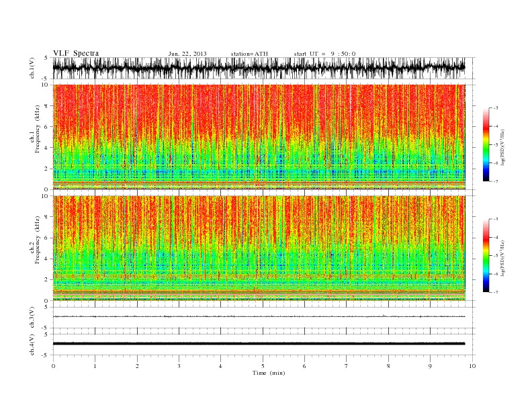The width and height of the screenshot is (532, 411).
Task: Click the "ch.2 Frequency (kHz)" axis label
Action: [35, 239]
